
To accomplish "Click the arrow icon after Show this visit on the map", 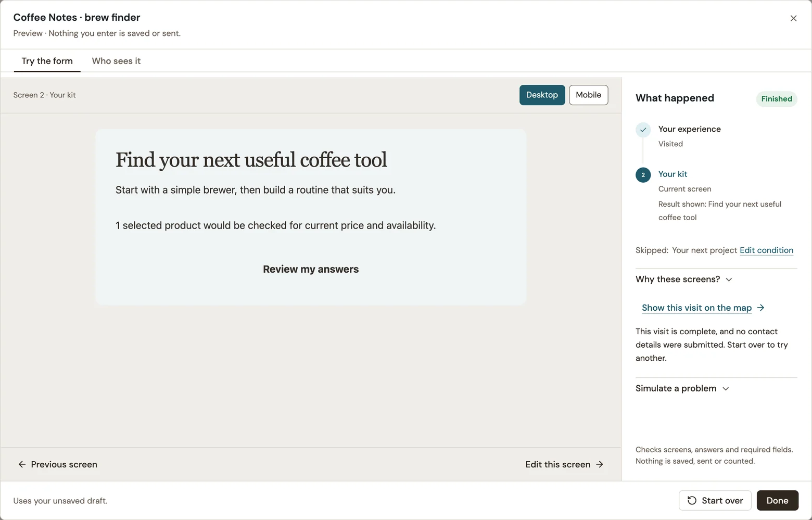I will [760, 308].
